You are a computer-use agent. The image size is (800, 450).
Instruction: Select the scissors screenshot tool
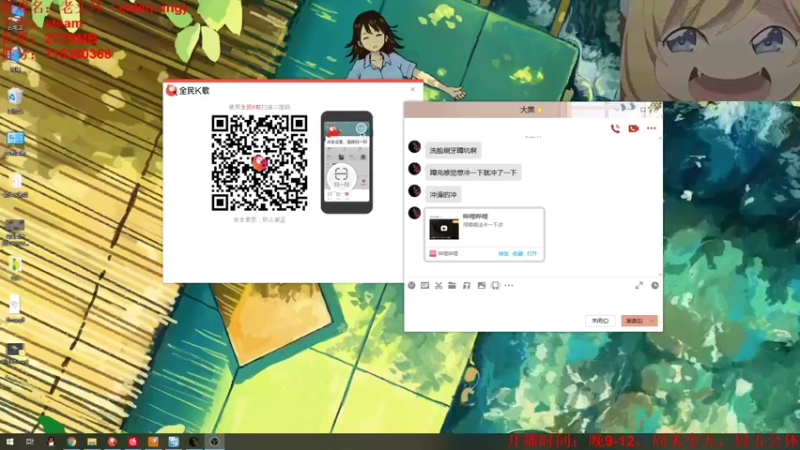[x=439, y=286]
